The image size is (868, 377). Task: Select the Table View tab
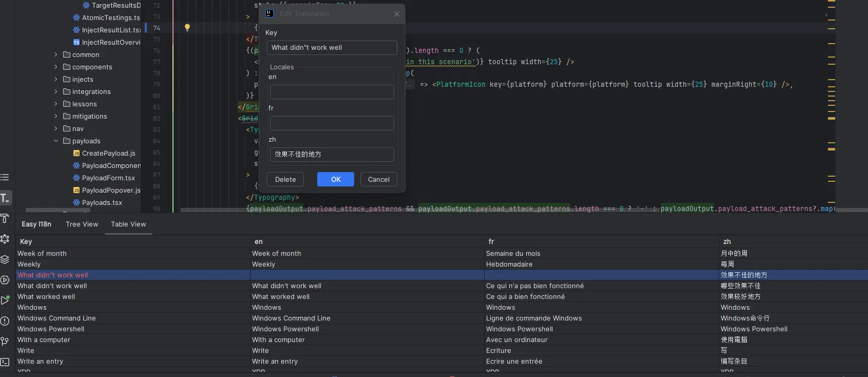click(x=128, y=224)
